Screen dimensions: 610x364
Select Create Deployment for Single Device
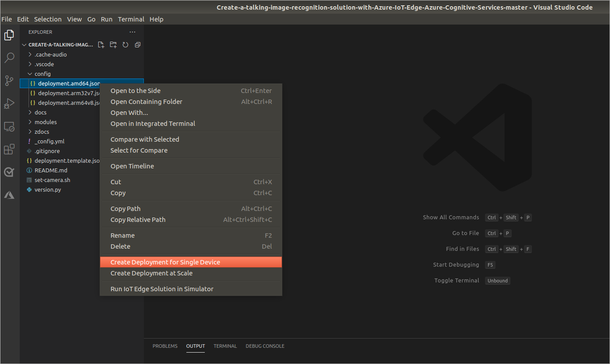(165, 262)
